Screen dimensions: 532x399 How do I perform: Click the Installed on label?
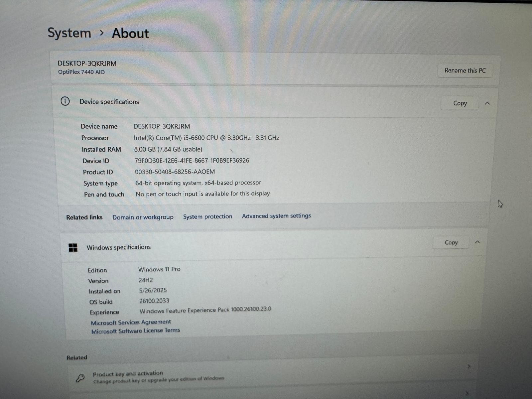coord(105,291)
